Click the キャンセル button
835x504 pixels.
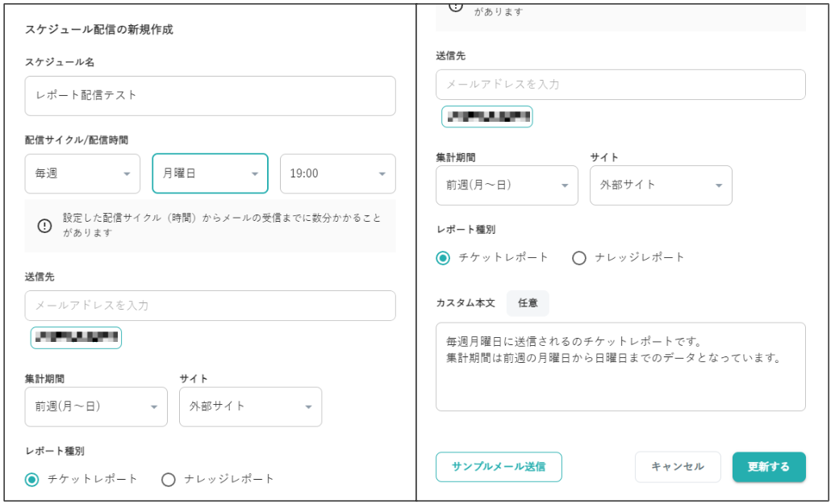click(678, 468)
